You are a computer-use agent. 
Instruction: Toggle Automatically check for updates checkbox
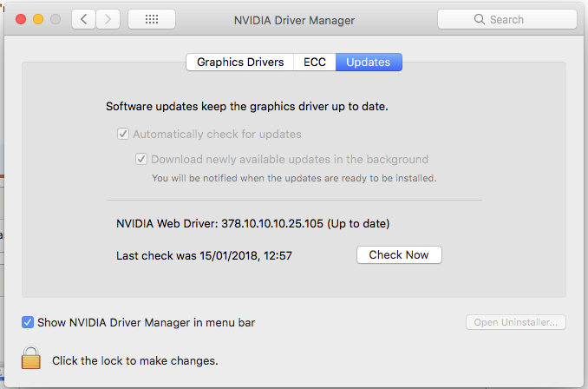[123, 134]
